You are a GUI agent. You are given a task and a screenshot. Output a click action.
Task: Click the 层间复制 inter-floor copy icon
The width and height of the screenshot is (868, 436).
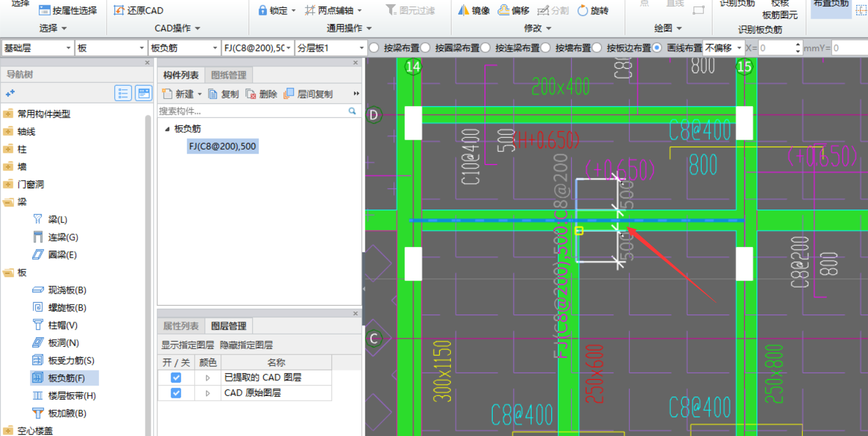289,94
